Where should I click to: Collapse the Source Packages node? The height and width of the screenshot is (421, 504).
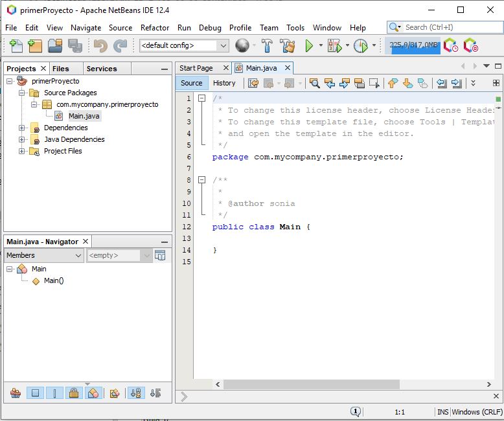tap(21, 93)
